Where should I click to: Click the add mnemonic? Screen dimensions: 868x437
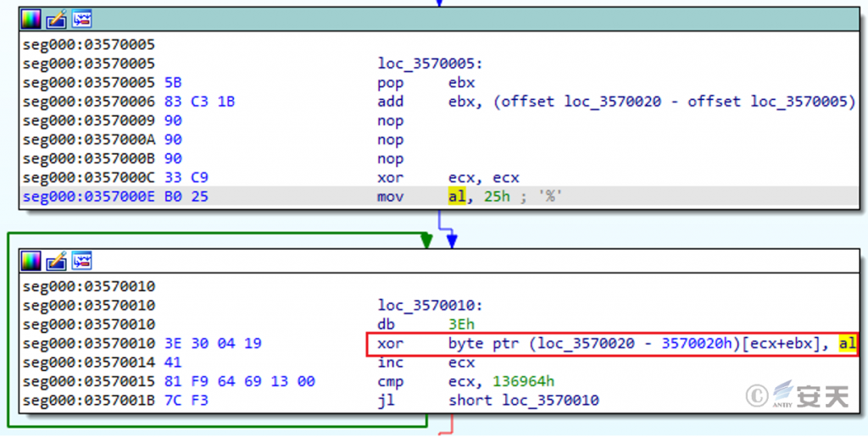pos(391,102)
